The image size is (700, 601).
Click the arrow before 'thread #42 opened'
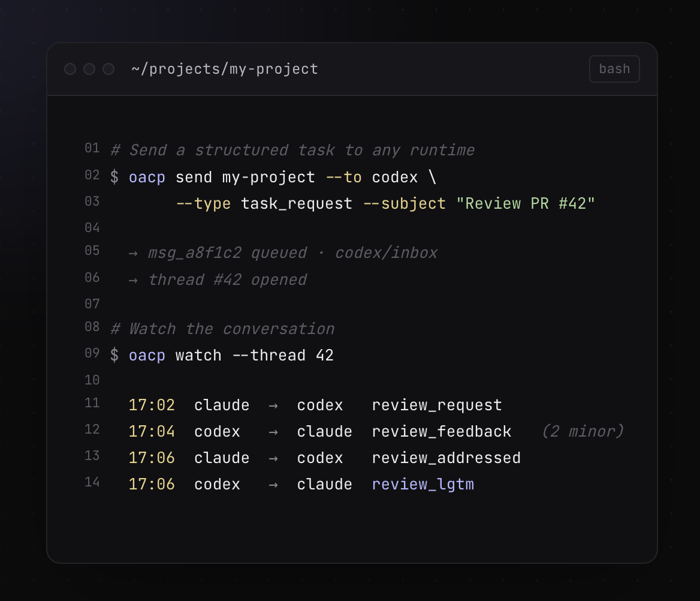[133, 281]
